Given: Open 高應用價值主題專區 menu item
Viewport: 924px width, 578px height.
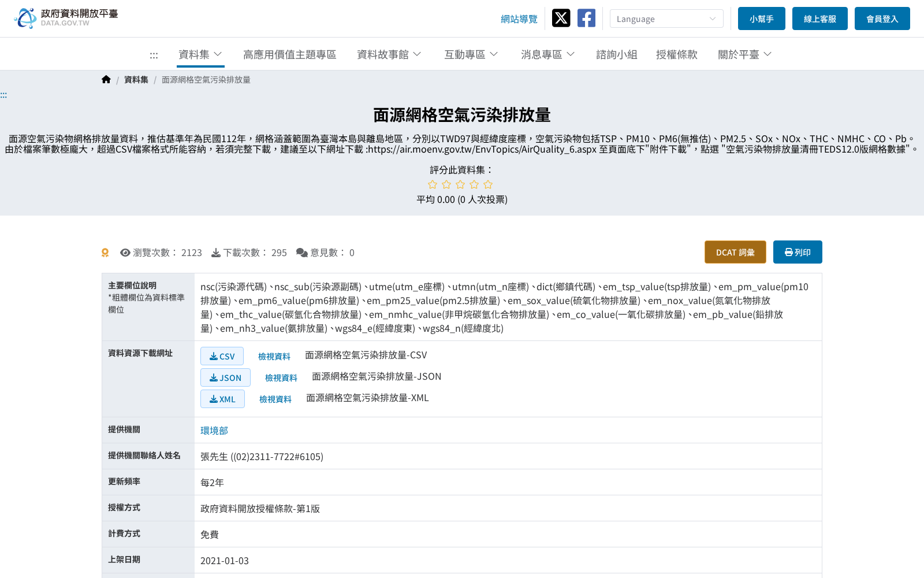Looking at the screenshot, I should tap(290, 54).
